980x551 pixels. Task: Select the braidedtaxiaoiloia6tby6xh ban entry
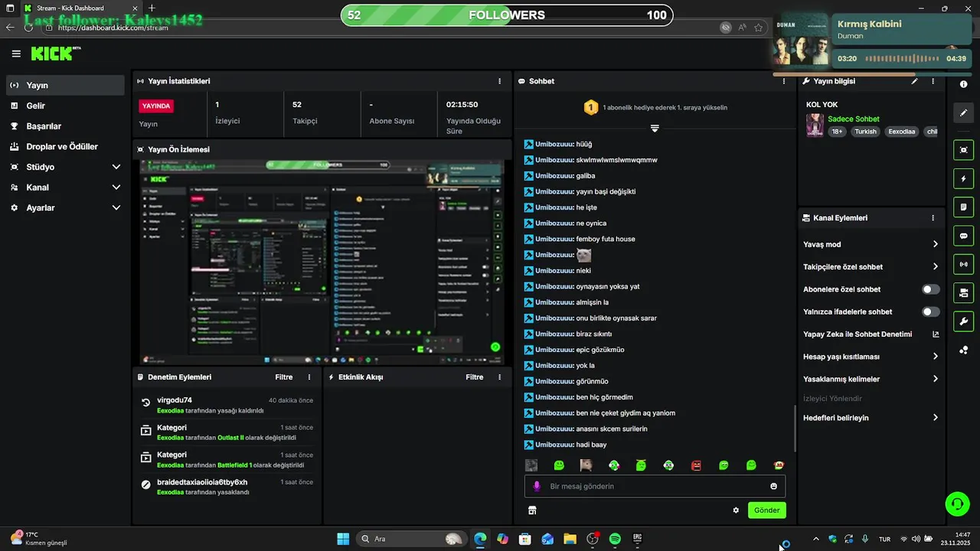click(227, 487)
